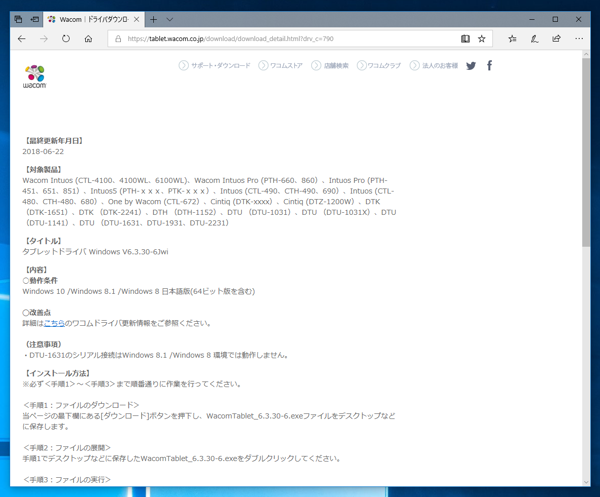
Task: Select the Wacom ドライバダウンロード tab
Action: point(94,19)
